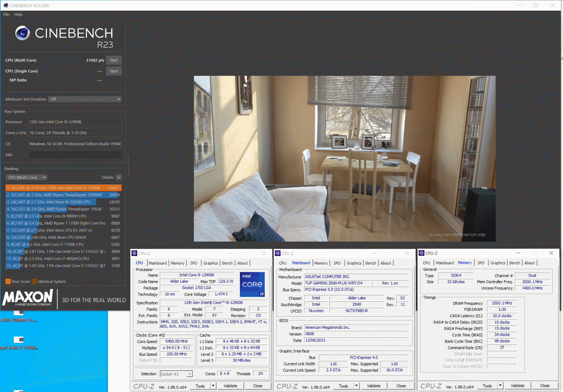Click the Cores x GHz field
This screenshot has width=563, height=392.
75,133
